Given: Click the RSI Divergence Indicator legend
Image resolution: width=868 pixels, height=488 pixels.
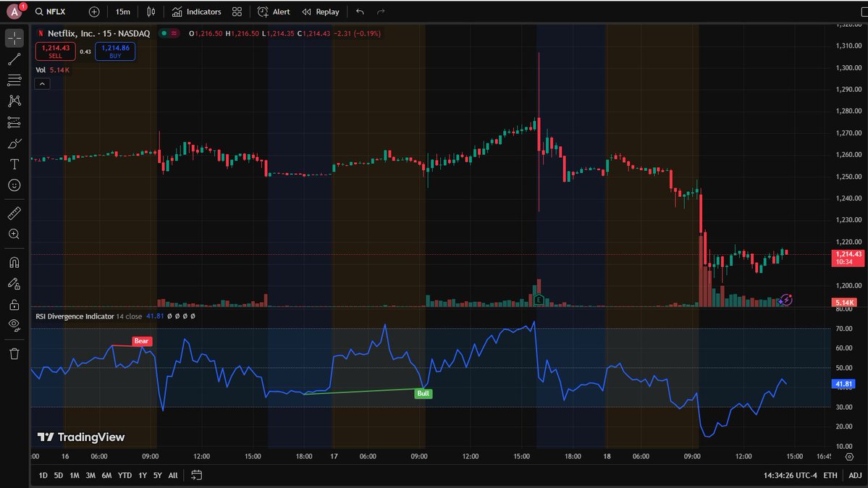Looking at the screenshot, I should click(75, 316).
